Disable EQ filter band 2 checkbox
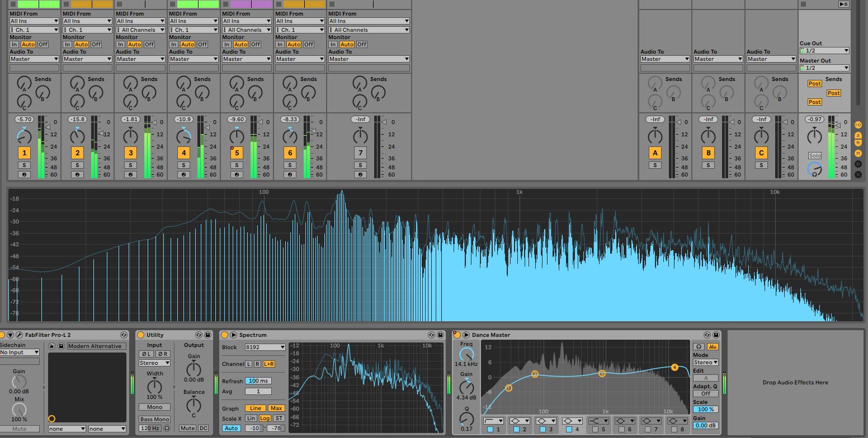Viewport: 868px width, 438px height. point(516,429)
